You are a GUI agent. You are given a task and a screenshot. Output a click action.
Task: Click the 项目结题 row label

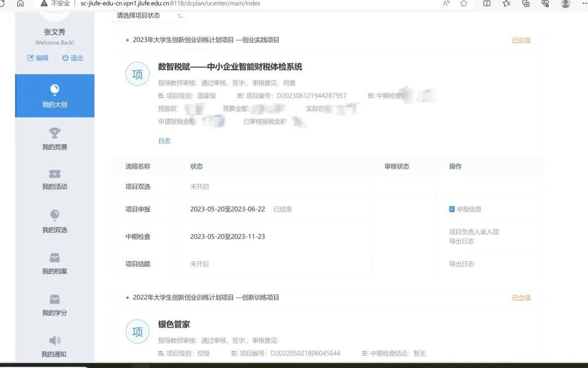pyautogui.click(x=138, y=264)
